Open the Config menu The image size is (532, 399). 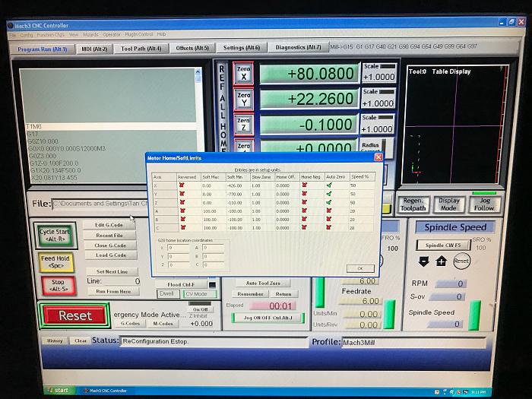[x=27, y=35]
